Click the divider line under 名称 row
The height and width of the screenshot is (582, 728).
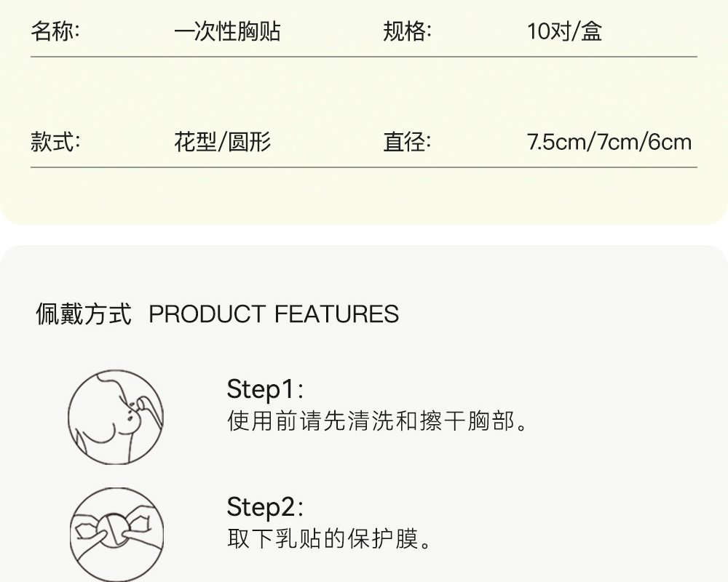(364, 57)
